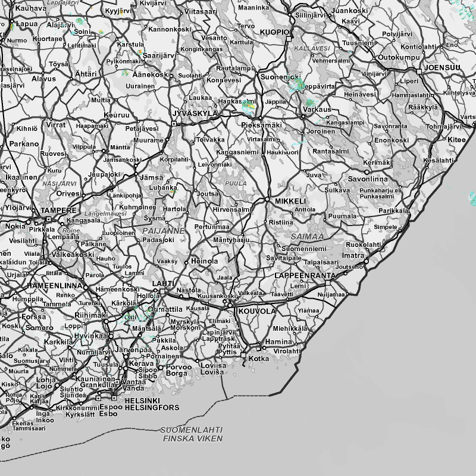Screen dimensions: 476x476
Task: Select the FINSKA VIKEN label
Action: point(193,439)
